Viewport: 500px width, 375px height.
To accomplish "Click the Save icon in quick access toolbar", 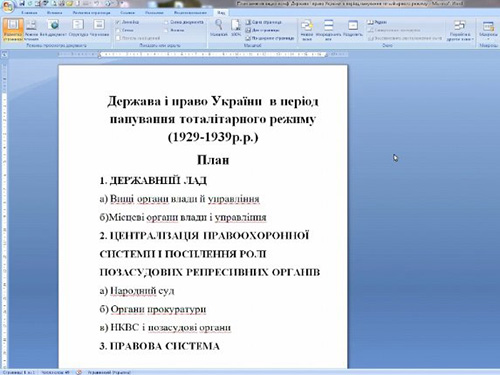I will coord(22,3).
